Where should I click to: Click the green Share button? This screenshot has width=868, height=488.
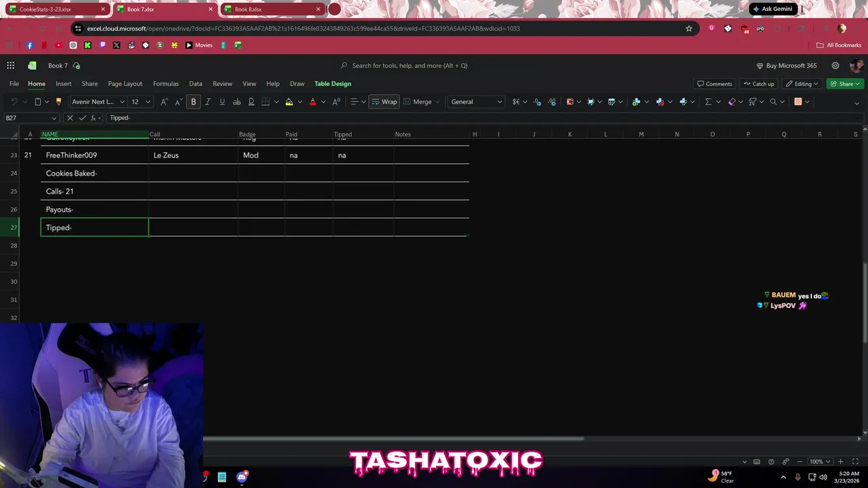(x=845, y=83)
